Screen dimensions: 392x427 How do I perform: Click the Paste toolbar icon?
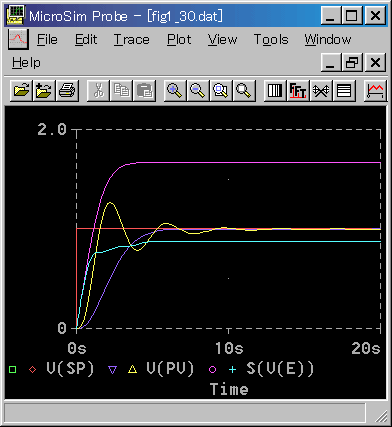click(144, 90)
